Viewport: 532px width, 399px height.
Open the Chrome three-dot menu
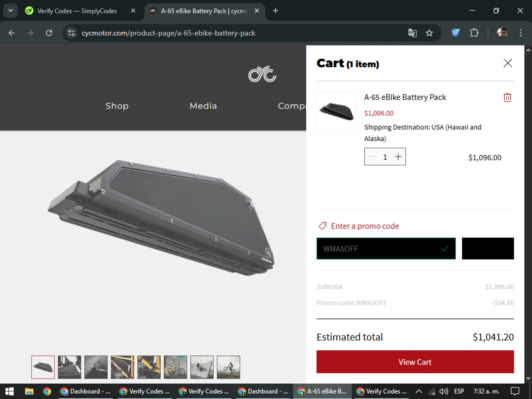coord(521,33)
